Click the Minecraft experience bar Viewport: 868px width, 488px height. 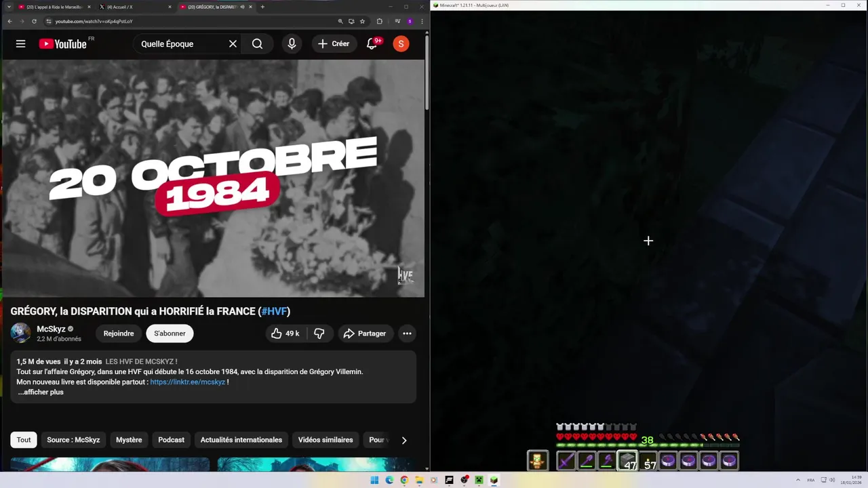click(x=648, y=445)
